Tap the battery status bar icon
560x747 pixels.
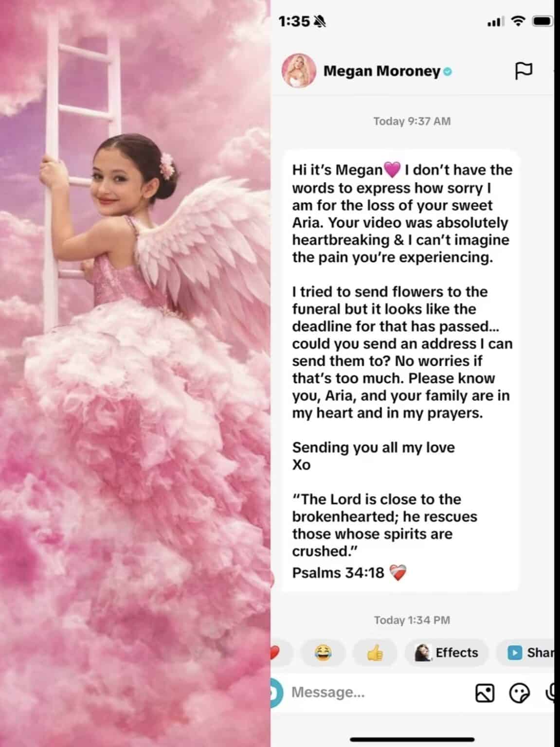[x=542, y=21]
